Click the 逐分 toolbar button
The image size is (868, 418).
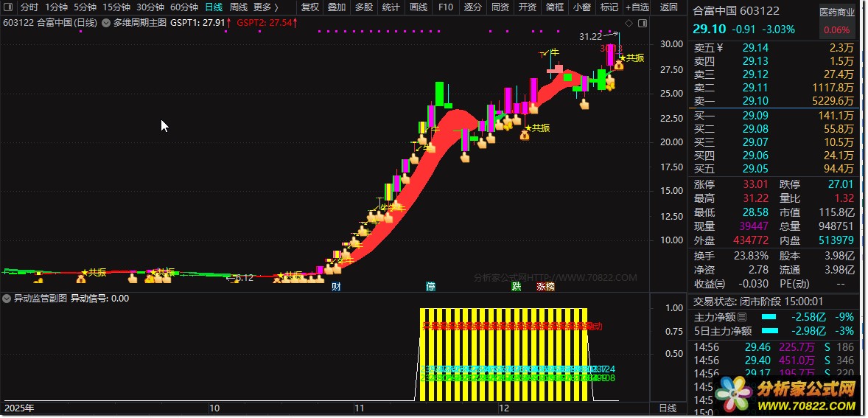(x=473, y=7)
